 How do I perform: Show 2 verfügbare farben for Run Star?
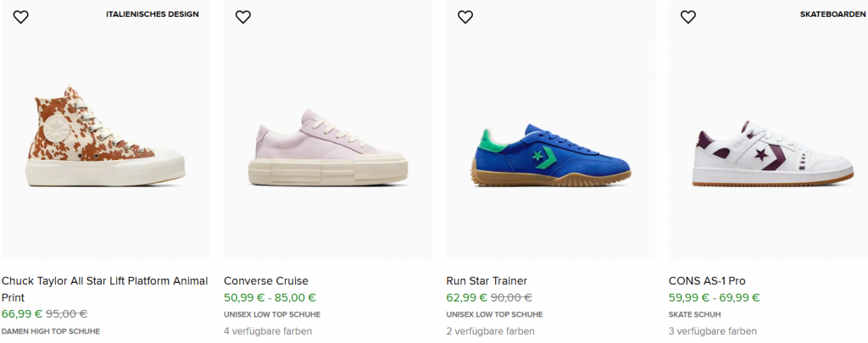coord(490,331)
